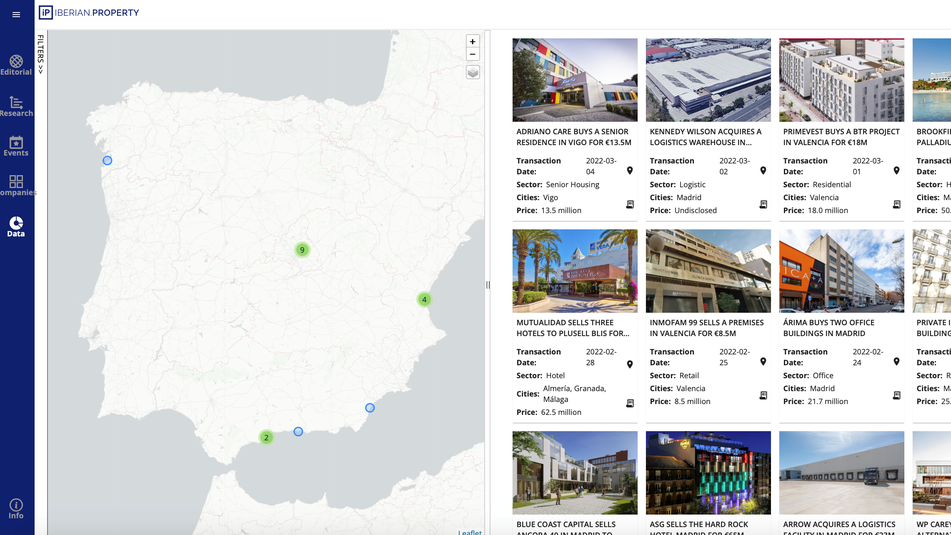Select the Vigo map marker

tap(107, 161)
